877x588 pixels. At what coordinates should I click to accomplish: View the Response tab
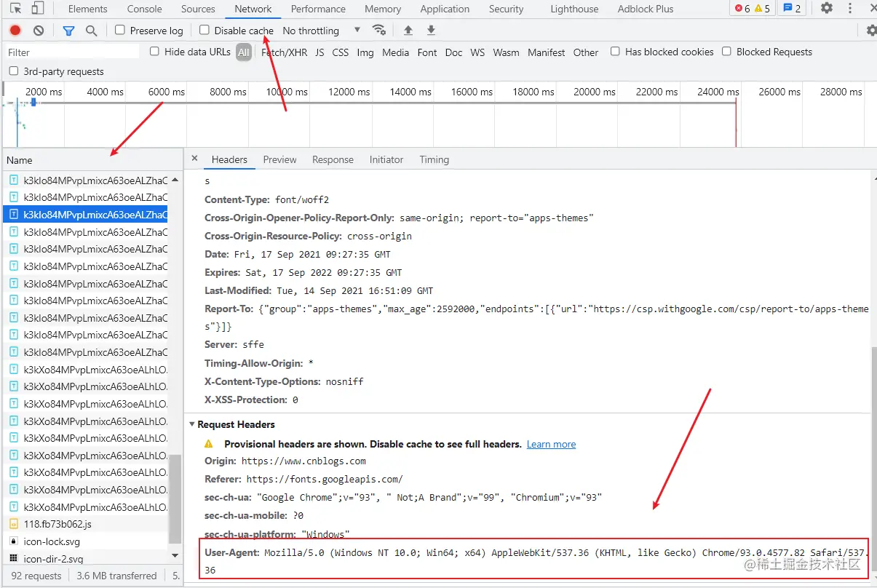pyautogui.click(x=333, y=159)
